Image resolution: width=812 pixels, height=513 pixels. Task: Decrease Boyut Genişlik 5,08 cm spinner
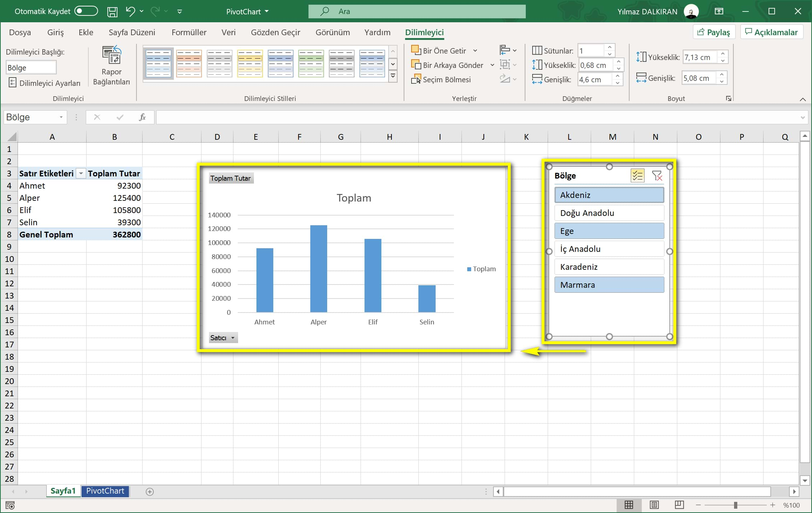pyautogui.click(x=721, y=82)
